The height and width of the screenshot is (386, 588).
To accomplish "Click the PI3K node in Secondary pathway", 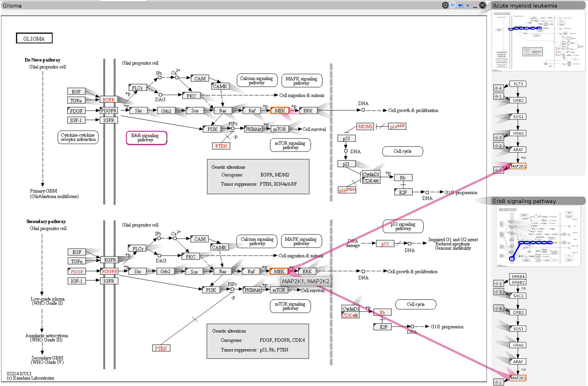I will click(211, 290).
